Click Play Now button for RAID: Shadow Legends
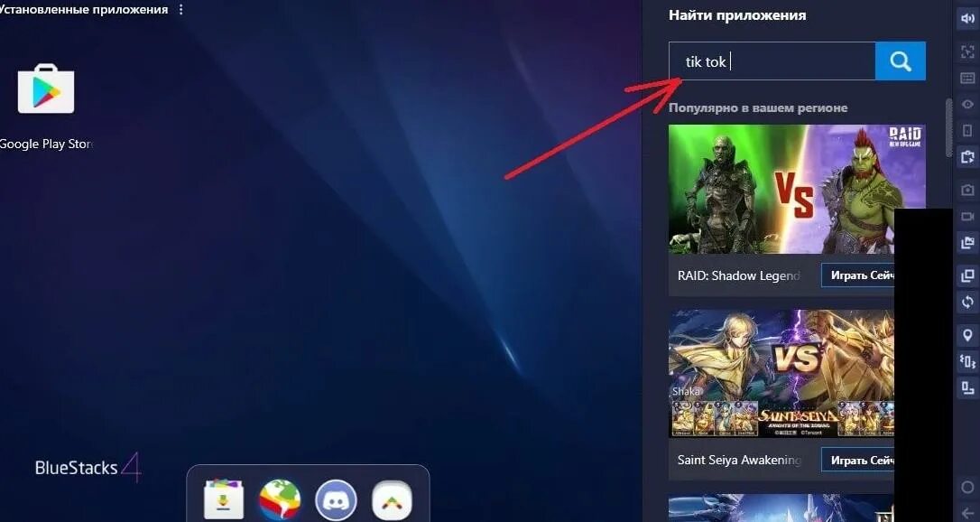The image size is (980, 522). pos(857,275)
